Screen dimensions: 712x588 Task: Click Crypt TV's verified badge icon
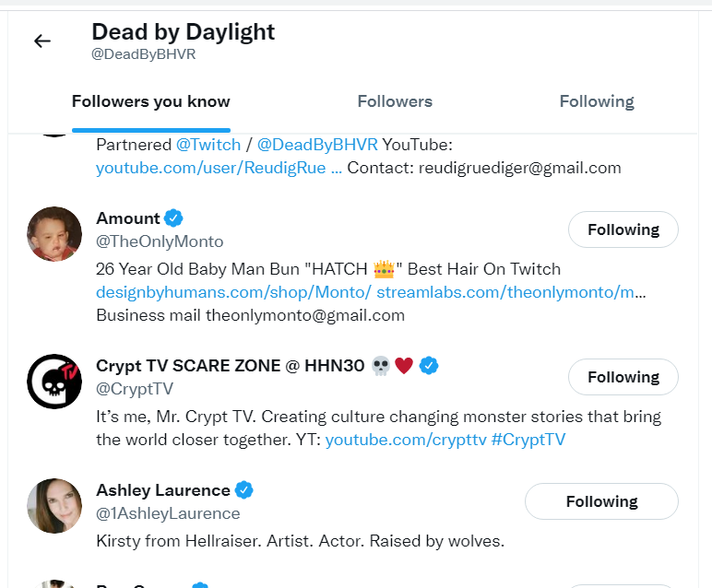click(429, 366)
